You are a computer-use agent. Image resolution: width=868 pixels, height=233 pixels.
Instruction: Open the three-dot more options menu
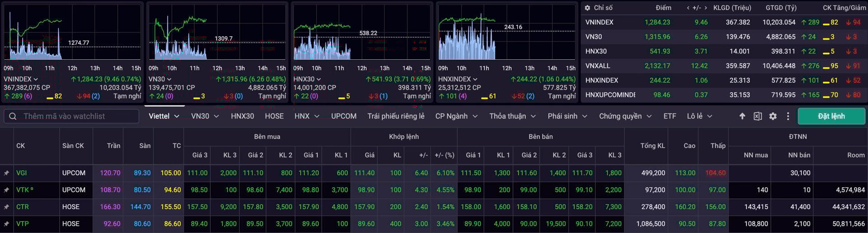[x=788, y=116]
